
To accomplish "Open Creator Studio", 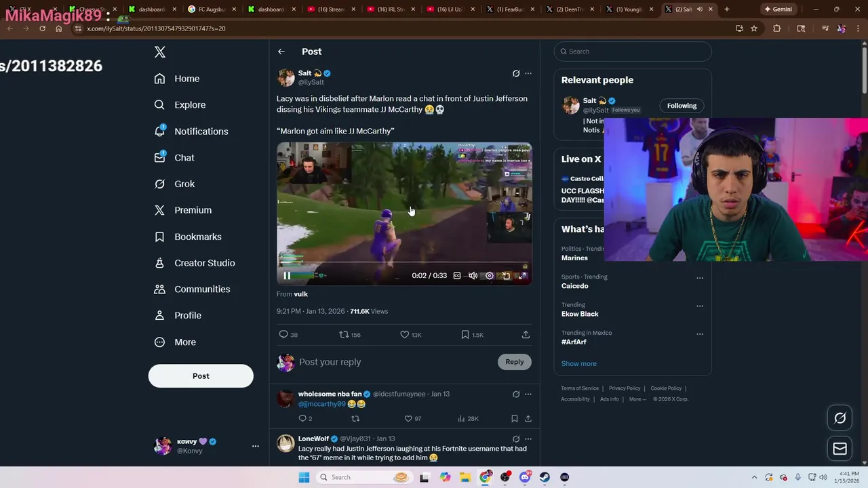I will point(195,263).
